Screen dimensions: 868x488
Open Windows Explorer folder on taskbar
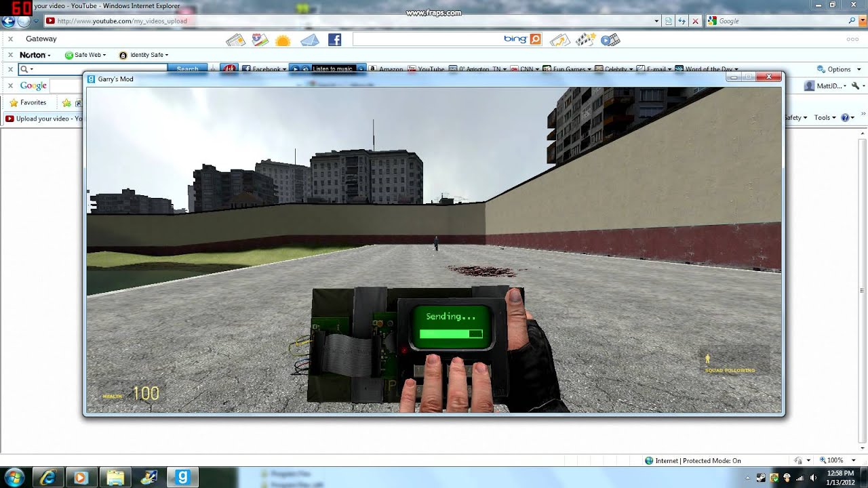(115, 478)
